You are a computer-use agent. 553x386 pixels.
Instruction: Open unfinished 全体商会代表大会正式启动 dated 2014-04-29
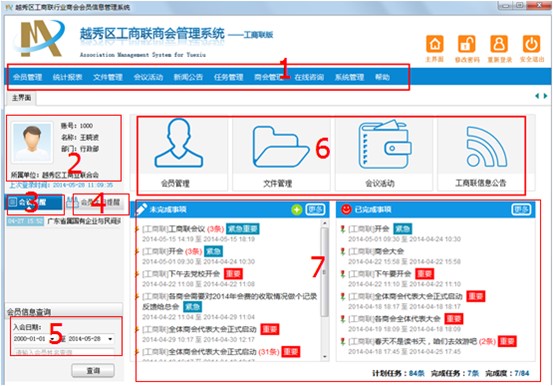click(x=199, y=330)
